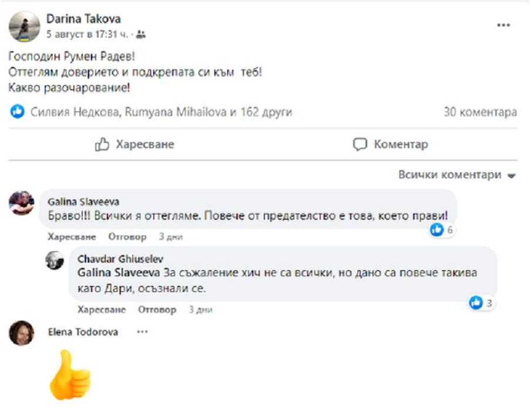Click the blue like reaction icon under post
The image size is (532, 408).
point(19,112)
